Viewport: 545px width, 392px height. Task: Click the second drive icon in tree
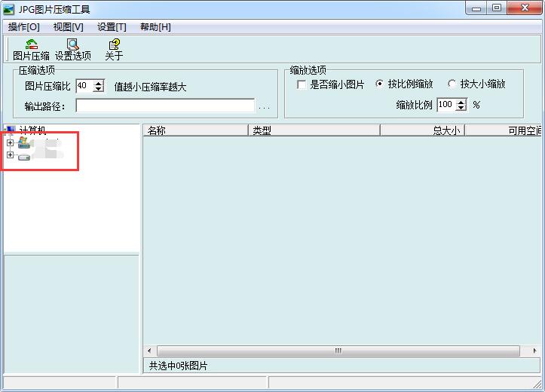tap(24, 156)
